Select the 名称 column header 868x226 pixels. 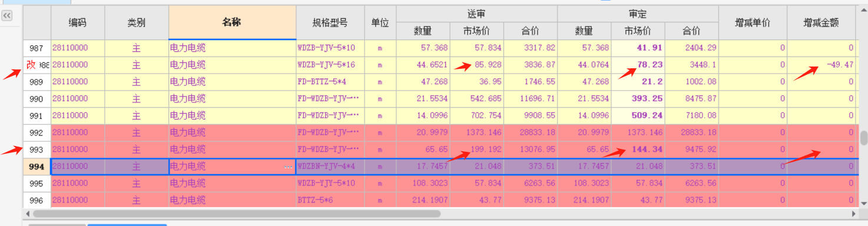click(232, 23)
